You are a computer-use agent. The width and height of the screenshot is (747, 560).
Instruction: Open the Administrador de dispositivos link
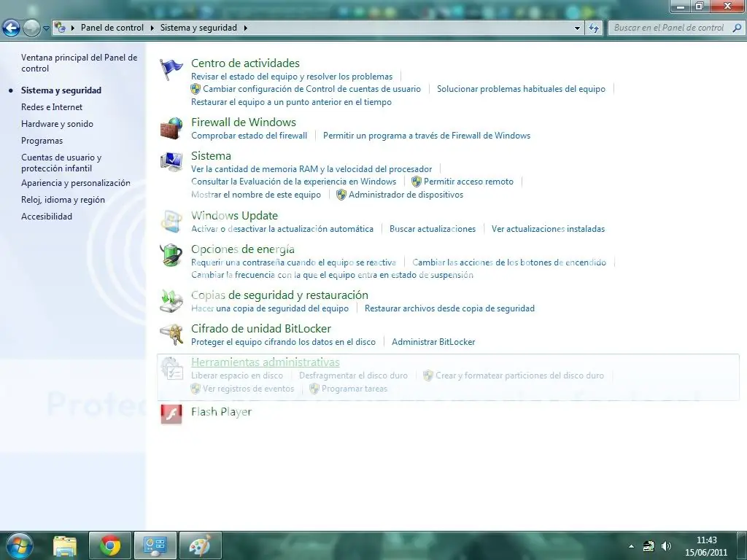click(x=406, y=195)
